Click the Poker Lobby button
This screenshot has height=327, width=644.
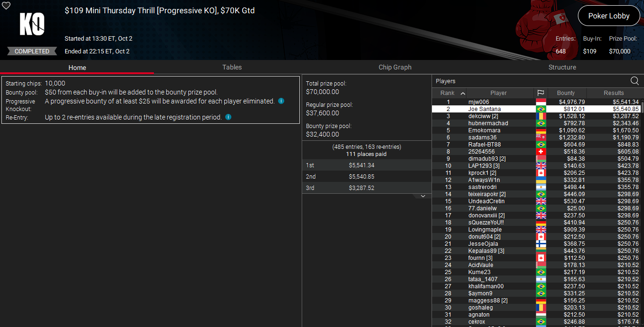coord(609,16)
